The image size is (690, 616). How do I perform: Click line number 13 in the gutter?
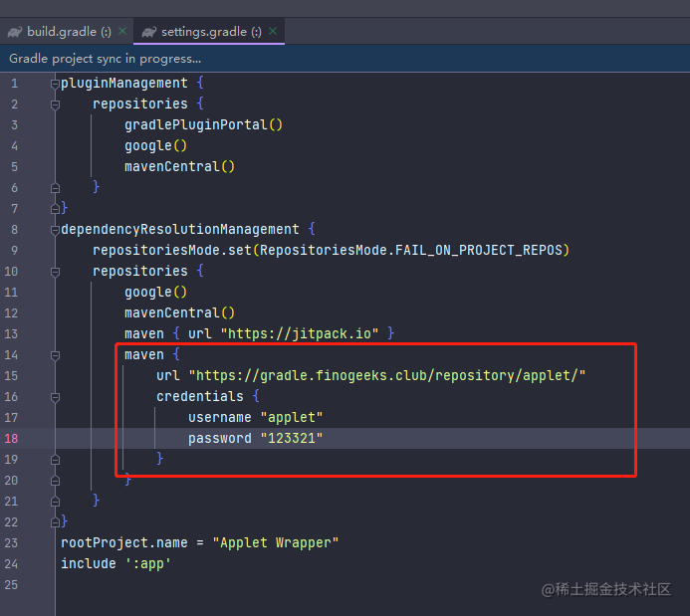pos(11,333)
